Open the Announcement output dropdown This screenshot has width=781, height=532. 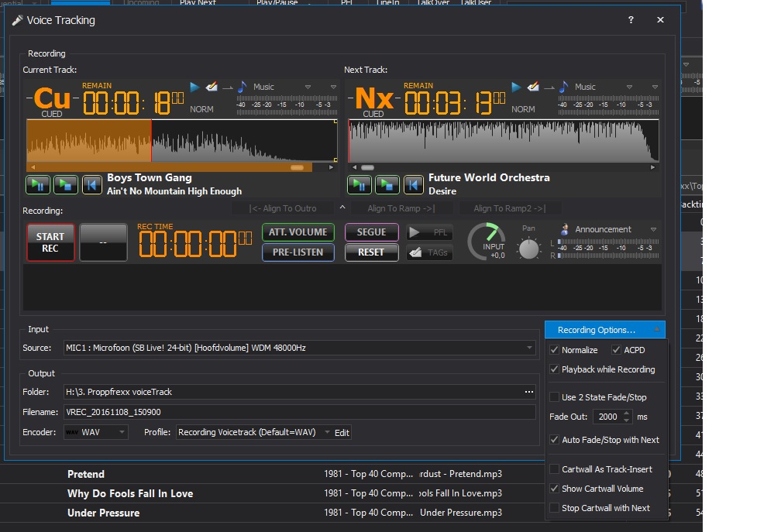click(x=653, y=229)
